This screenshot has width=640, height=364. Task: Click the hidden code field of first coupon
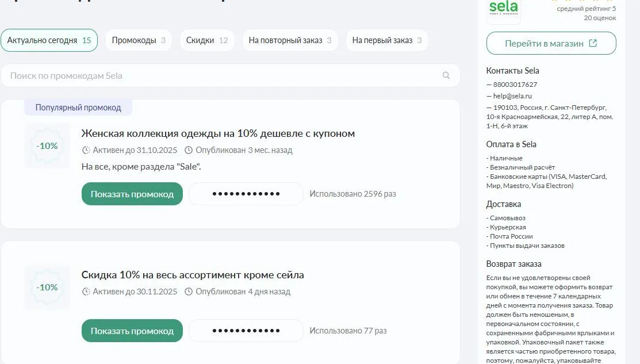(x=246, y=194)
